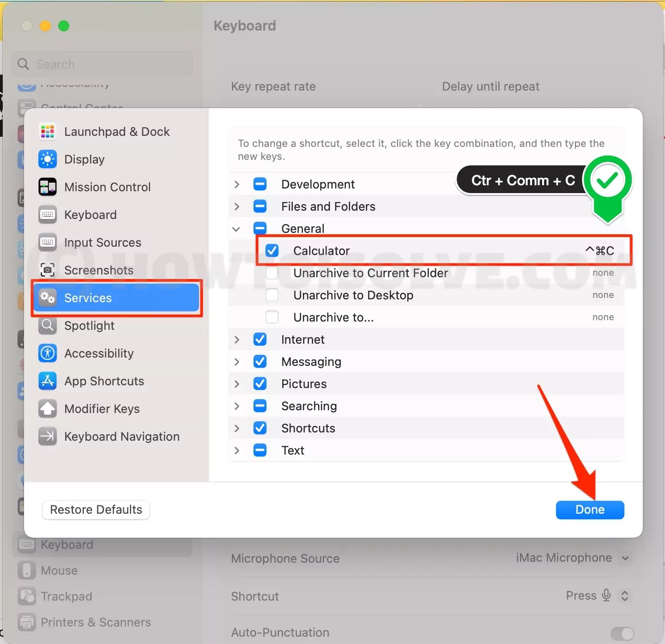Screen dimensions: 665x644
Task: Expand the Development category
Action: (237, 184)
